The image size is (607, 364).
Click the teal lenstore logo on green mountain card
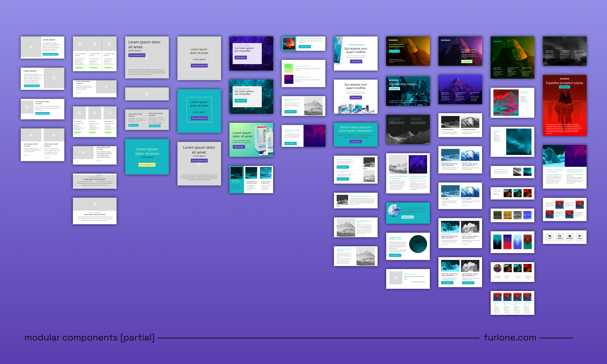(x=497, y=42)
